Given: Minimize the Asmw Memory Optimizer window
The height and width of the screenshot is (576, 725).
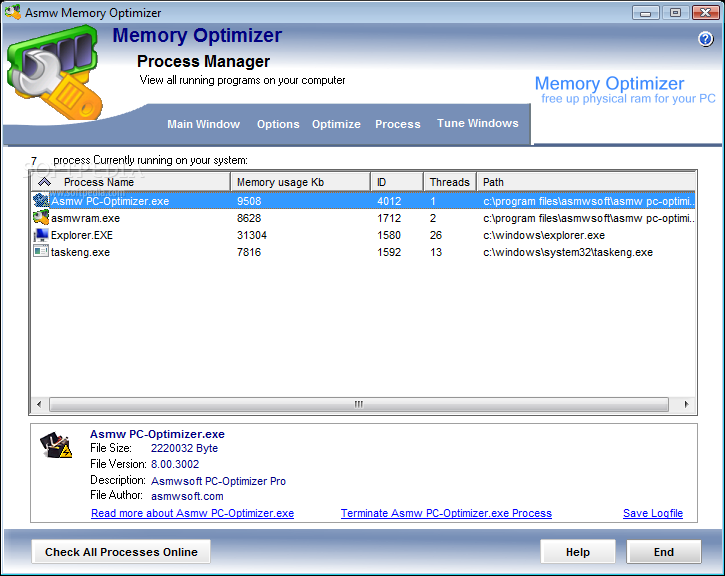Looking at the screenshot, I should (645, 12).
